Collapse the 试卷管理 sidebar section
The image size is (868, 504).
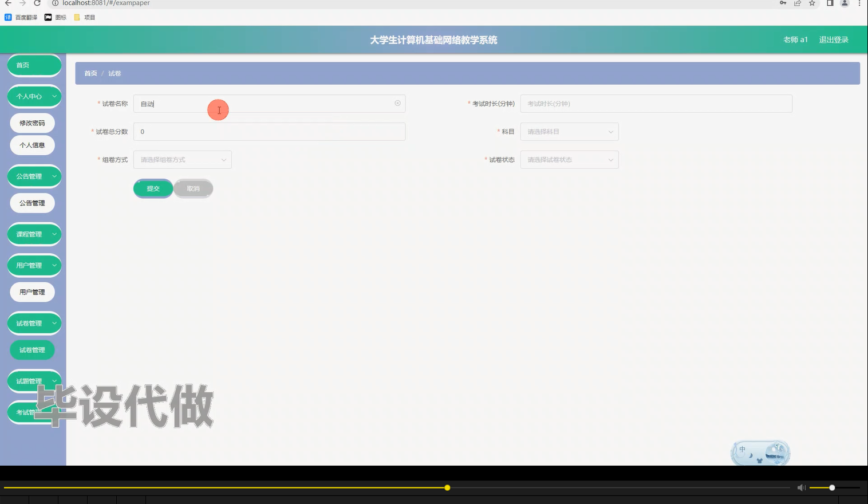click(x=34, y=323)
